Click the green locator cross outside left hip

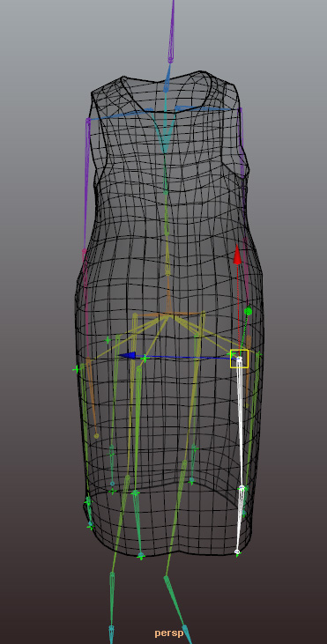[76, 369]
